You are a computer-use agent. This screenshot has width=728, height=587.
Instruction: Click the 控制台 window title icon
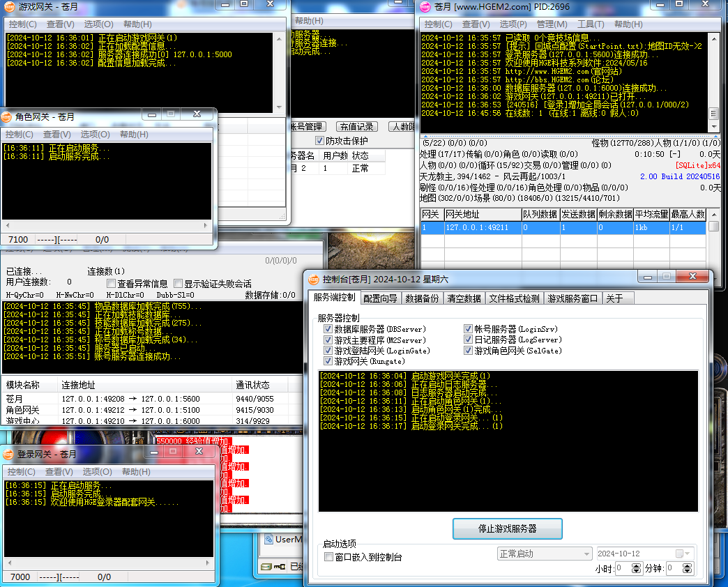(314, 279)
